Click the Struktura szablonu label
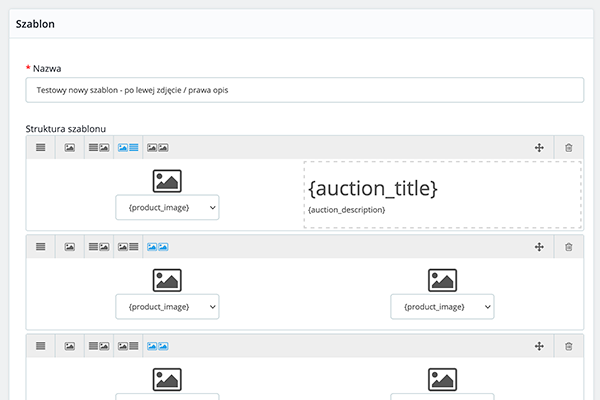This screenshot has height=400, width=600. pyautogui.click(x=66, y=129)
